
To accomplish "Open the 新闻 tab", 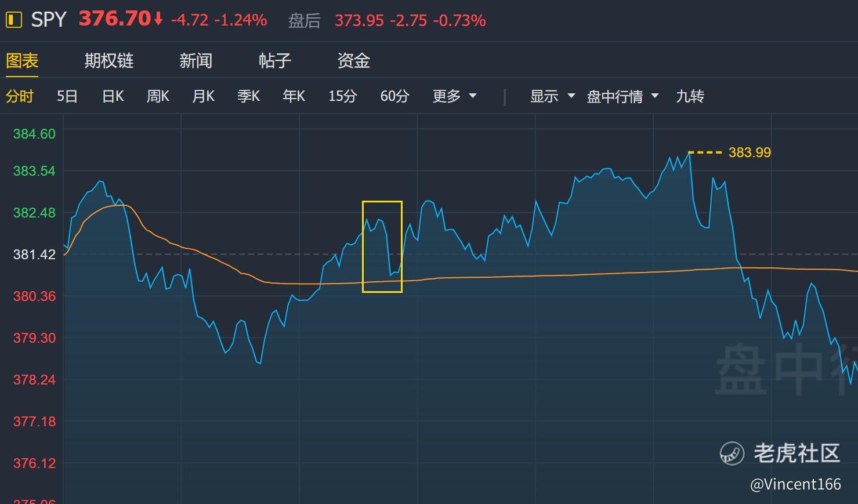I will click(196, 60).
